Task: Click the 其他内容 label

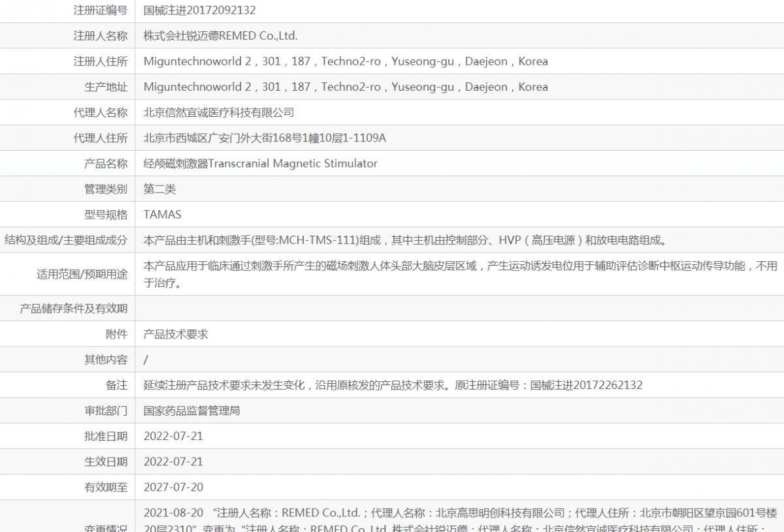Action: (x=106, y=359)
